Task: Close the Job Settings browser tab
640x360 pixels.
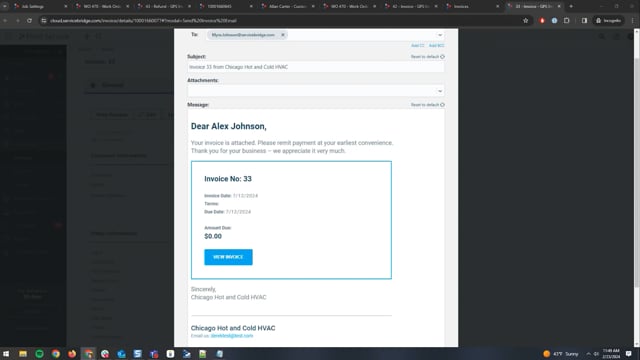Action: (x=66, y=7)
